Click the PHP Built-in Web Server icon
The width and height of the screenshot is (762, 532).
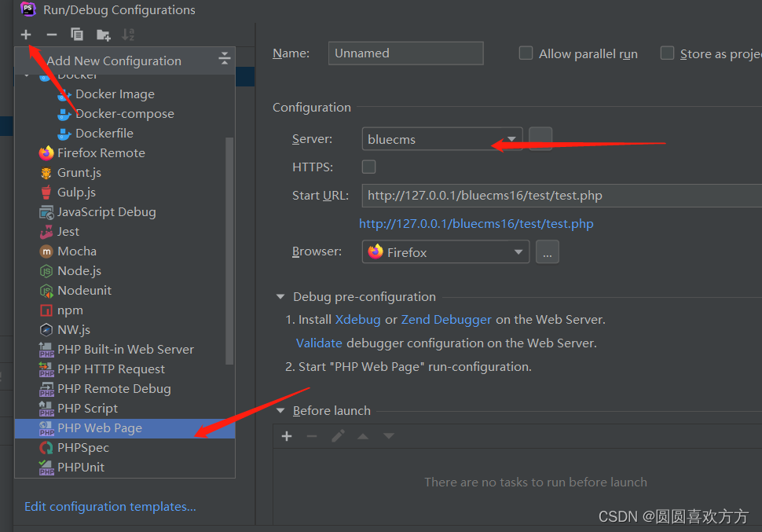(46, 350)
